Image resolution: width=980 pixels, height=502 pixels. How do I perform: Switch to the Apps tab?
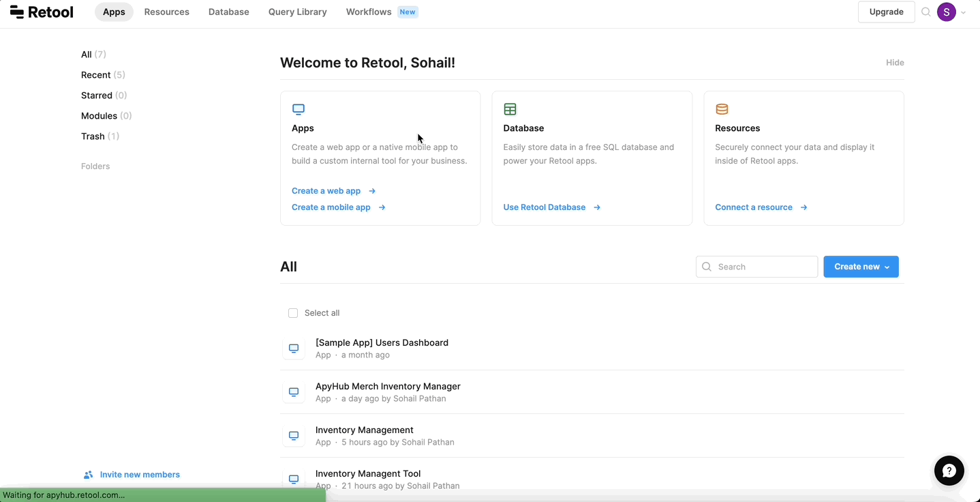[114, 12]
